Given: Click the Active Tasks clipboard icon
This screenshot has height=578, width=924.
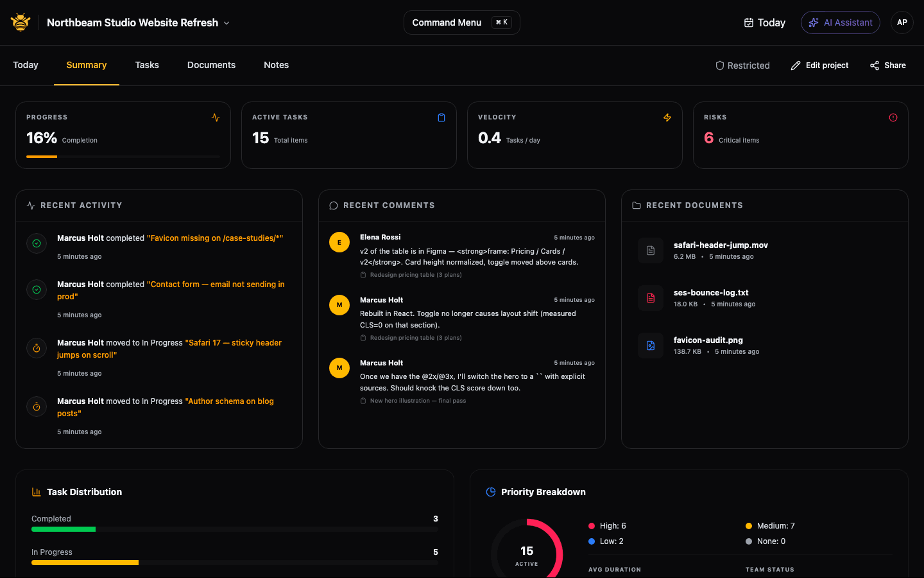Looking at the screenshot, I should [441, 118].
